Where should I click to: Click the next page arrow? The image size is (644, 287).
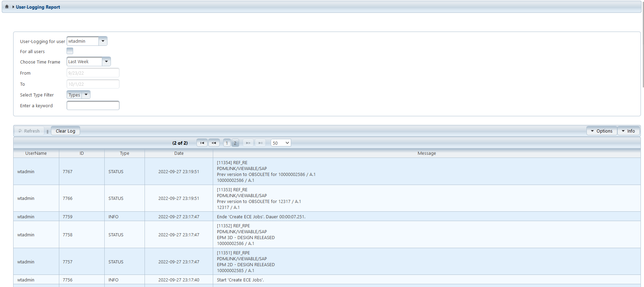[248, 143]
